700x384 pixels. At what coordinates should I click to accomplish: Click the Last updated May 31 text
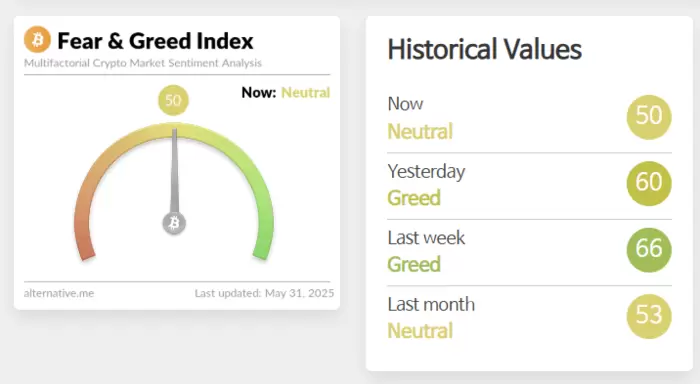click(264, 293)
